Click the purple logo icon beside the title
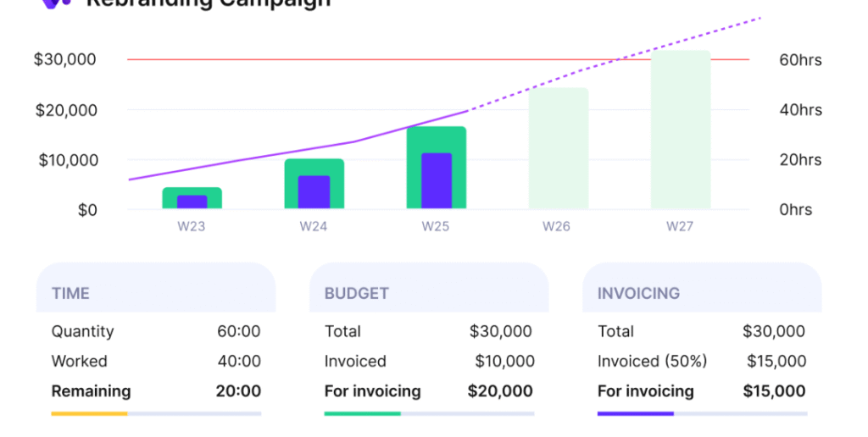The image size is (868, 437). click(x=57, y=3)
